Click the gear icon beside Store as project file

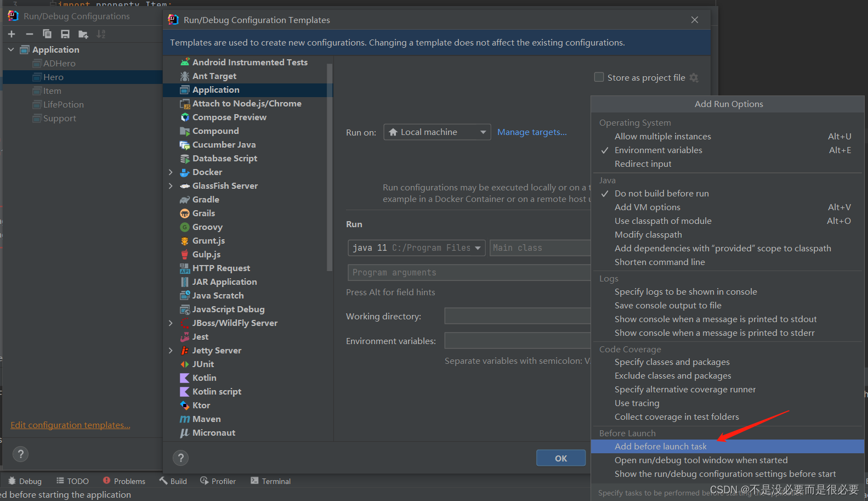(694, 78)
